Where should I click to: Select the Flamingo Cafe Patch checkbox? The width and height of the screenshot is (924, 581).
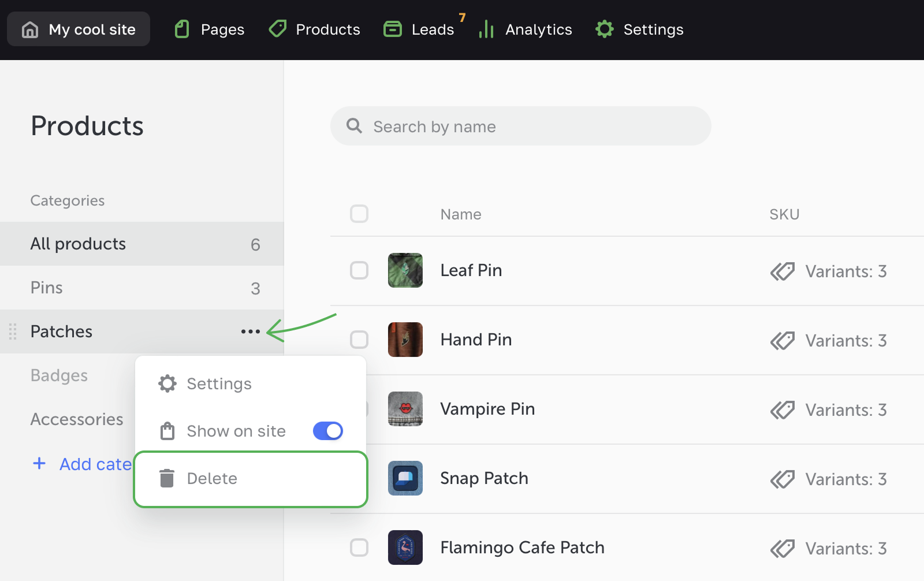click(x=359, y=548)
